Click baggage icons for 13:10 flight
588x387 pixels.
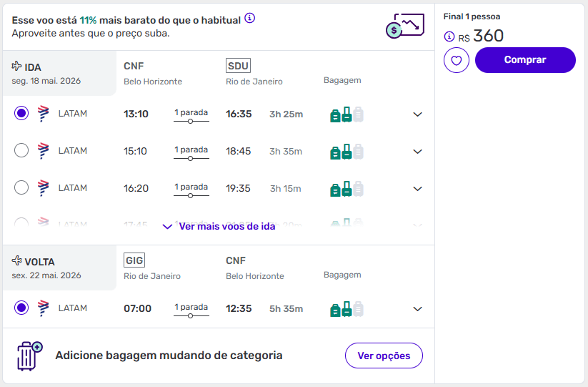[347, 114]
